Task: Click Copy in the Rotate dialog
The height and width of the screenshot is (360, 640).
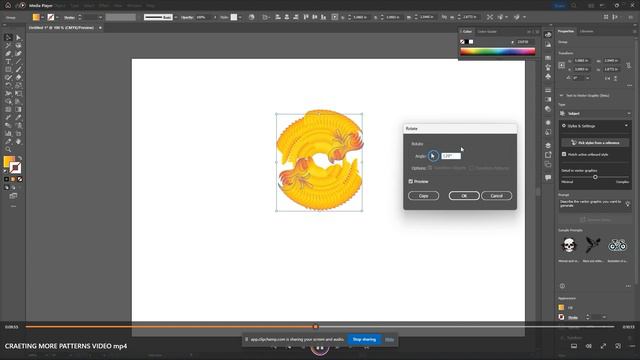Action: click(x=424, y=196)
